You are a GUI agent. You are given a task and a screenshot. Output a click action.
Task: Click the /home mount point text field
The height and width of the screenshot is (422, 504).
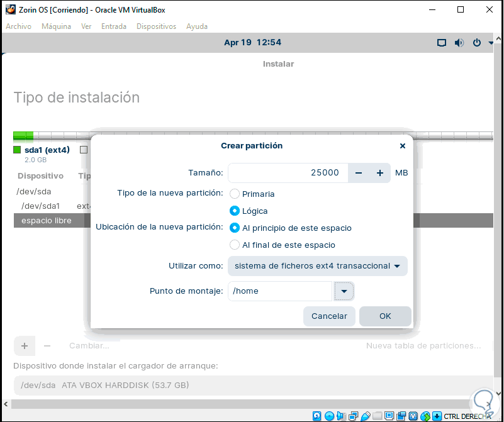tap(280, 291)
